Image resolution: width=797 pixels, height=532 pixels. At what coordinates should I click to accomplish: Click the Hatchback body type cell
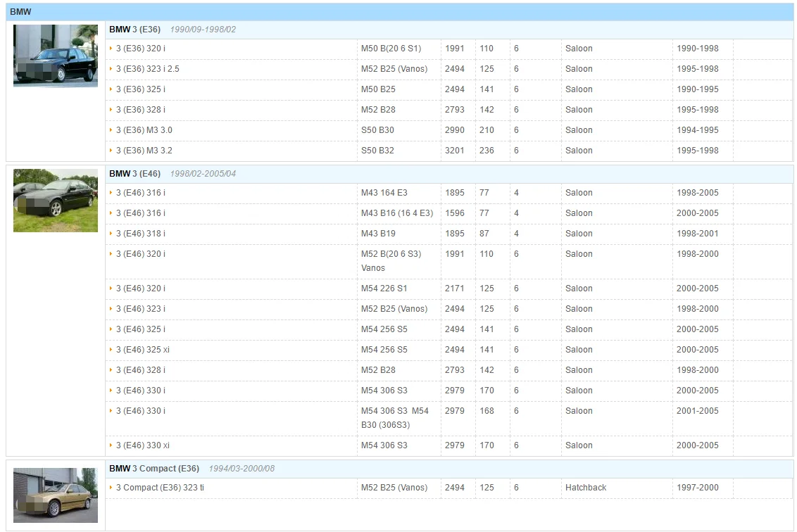click(586, 488)
